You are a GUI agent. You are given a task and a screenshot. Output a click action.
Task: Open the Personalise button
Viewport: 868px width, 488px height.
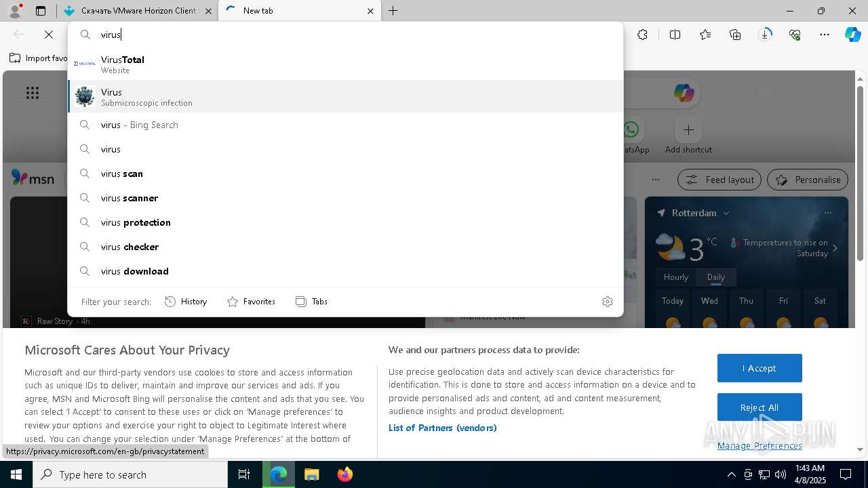pyautogui.click(x=808, y=180)
